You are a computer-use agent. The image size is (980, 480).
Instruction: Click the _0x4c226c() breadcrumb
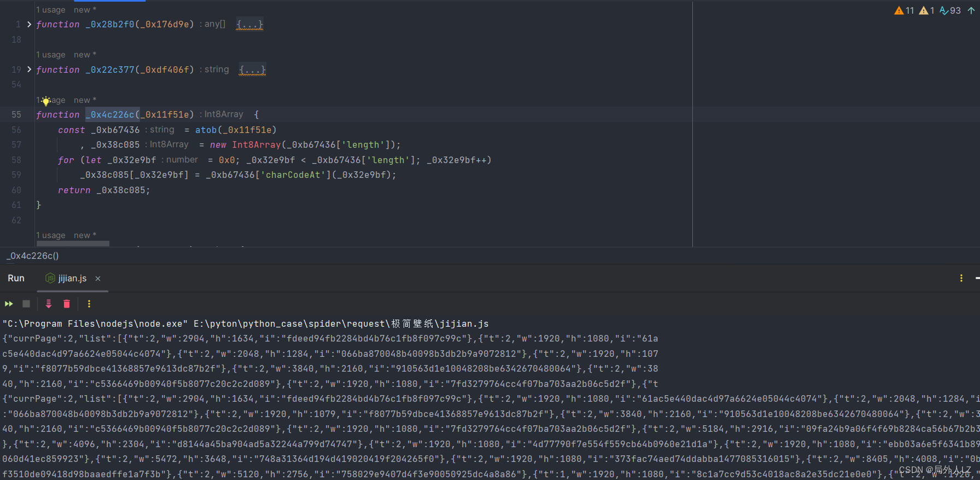click(33, 256)
